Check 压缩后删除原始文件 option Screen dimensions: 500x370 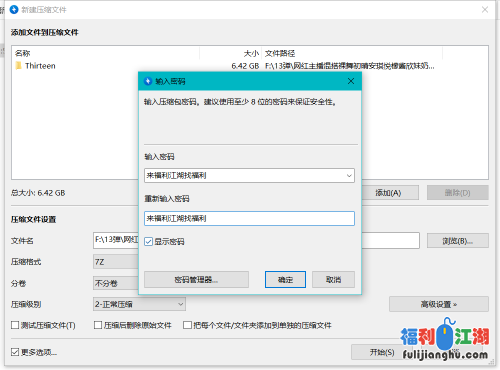pos(98,325)
